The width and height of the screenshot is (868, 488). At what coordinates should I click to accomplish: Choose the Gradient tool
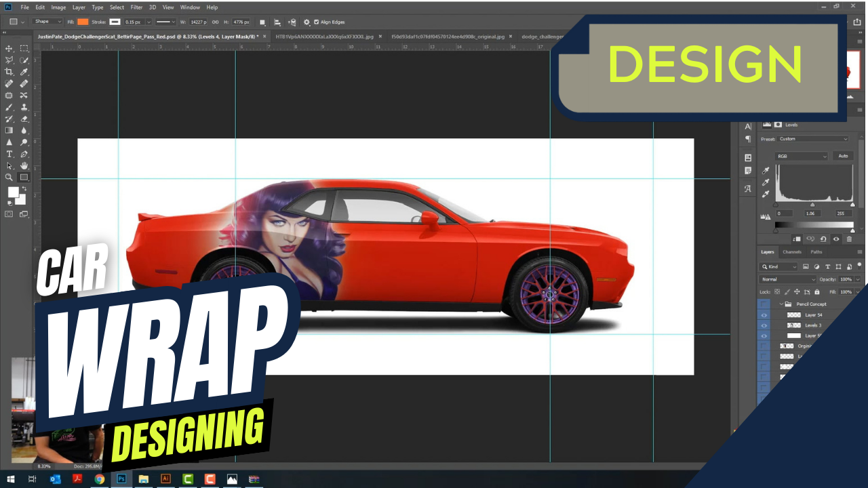pyautogui.click(x=9, y=130)
